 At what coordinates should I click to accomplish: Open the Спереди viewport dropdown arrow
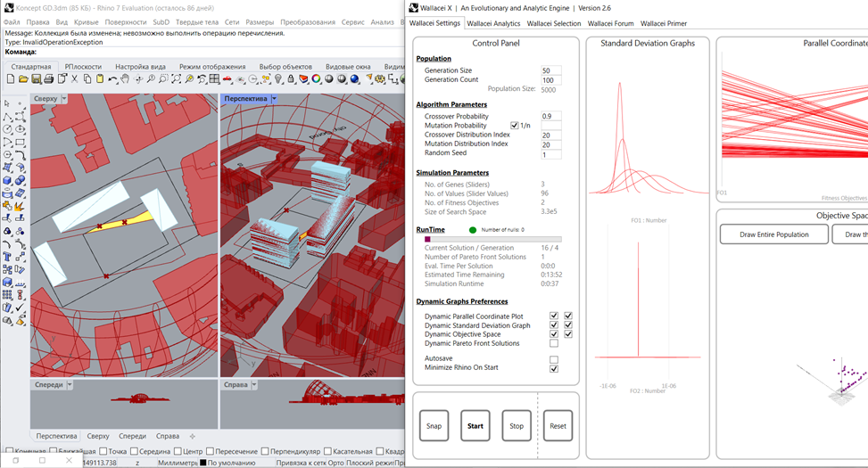click(x=70, y=384)
